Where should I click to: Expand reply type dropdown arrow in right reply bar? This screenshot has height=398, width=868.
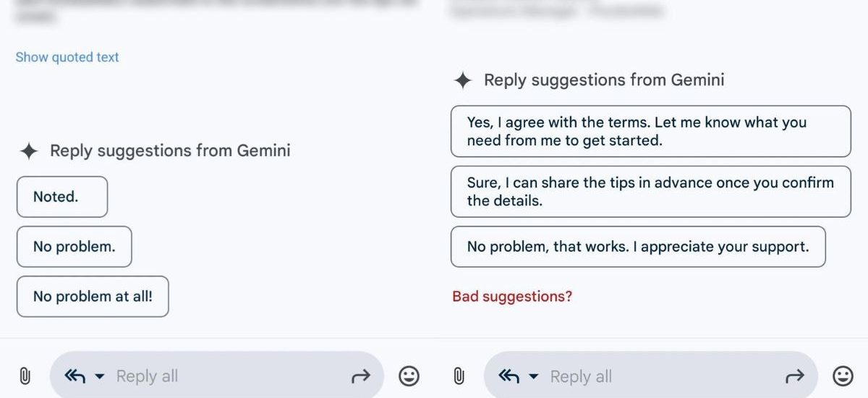coord(534,376)
